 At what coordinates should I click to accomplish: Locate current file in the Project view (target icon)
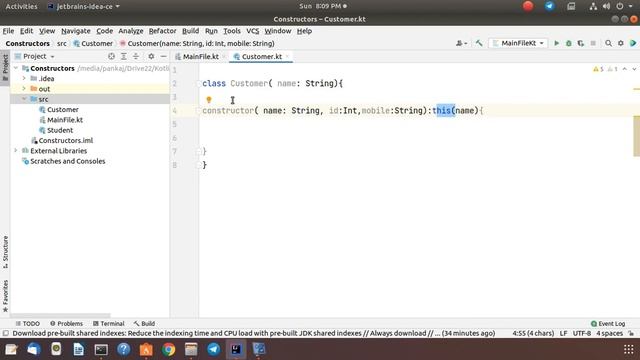pyautogui.click(x=111, y=56)
